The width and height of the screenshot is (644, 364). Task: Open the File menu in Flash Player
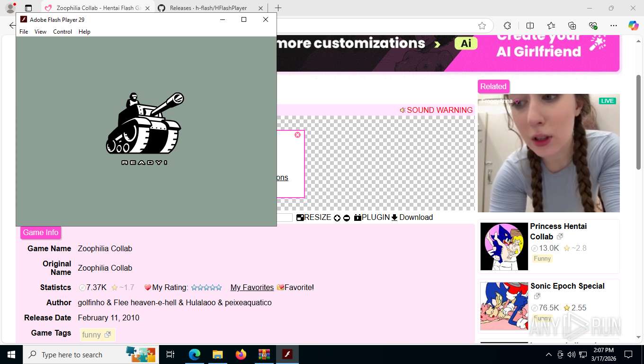click(x=24, y=32)
